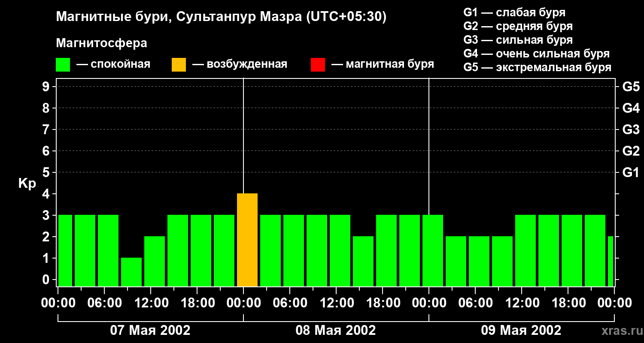Click the 'G5 — экстремальная буря' legend line
Screen dimensions: 644x343
(538, 68)
